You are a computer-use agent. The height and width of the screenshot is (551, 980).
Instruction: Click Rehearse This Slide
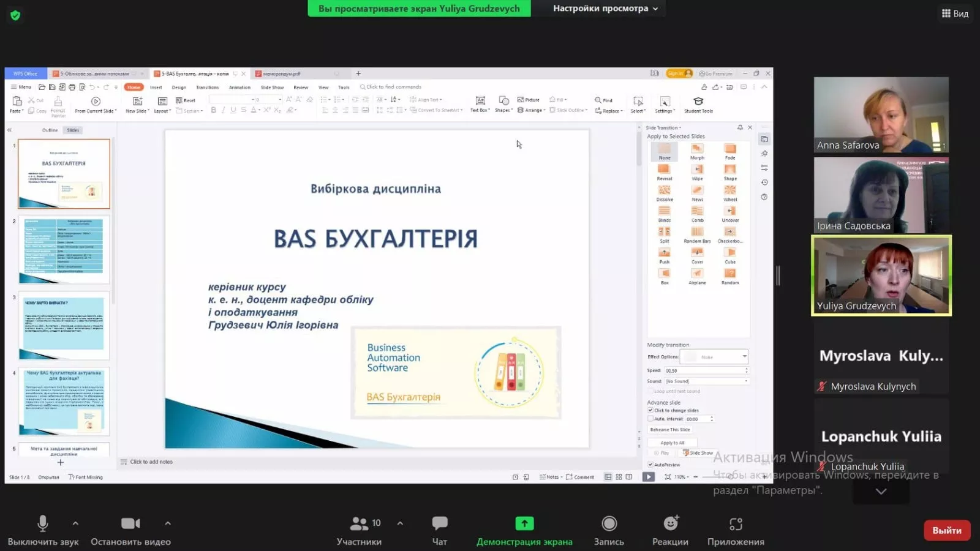coord(670,430)
